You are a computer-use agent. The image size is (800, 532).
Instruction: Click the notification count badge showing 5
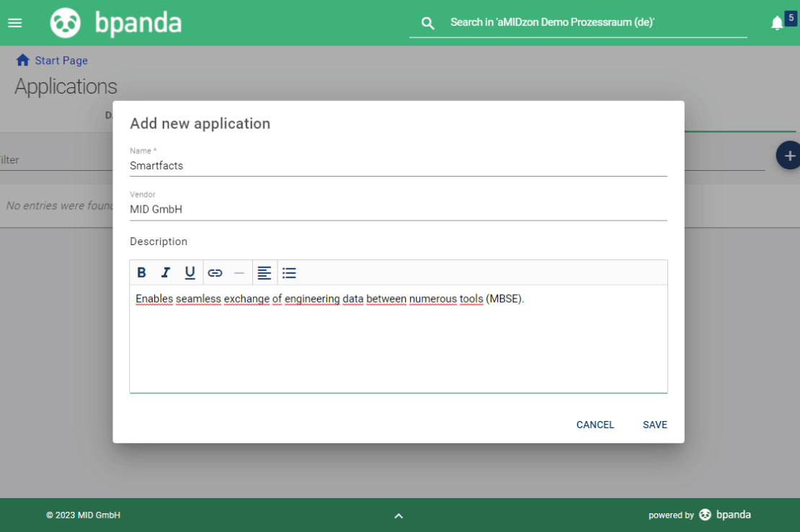(x=791, y=18)
